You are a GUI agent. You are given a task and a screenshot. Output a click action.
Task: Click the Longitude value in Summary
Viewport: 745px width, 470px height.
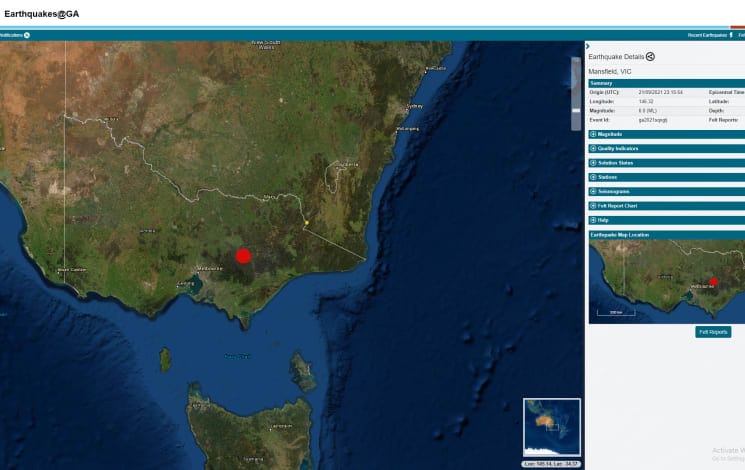point(646,102)
